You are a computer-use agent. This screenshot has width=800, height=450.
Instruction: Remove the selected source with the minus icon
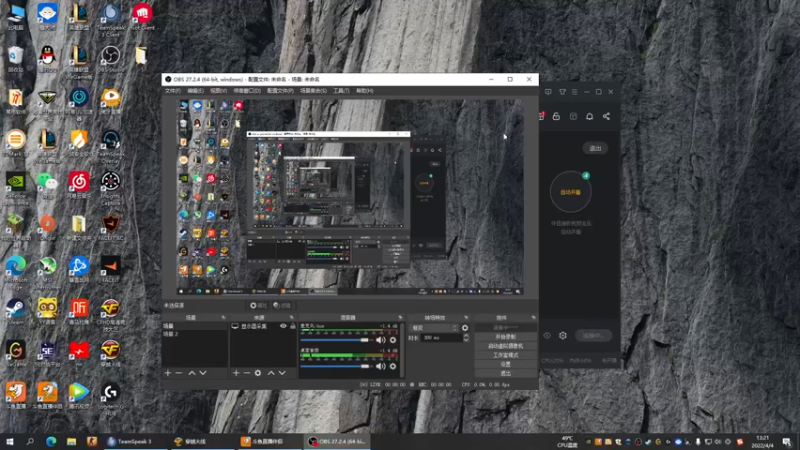tap(245, 373)
